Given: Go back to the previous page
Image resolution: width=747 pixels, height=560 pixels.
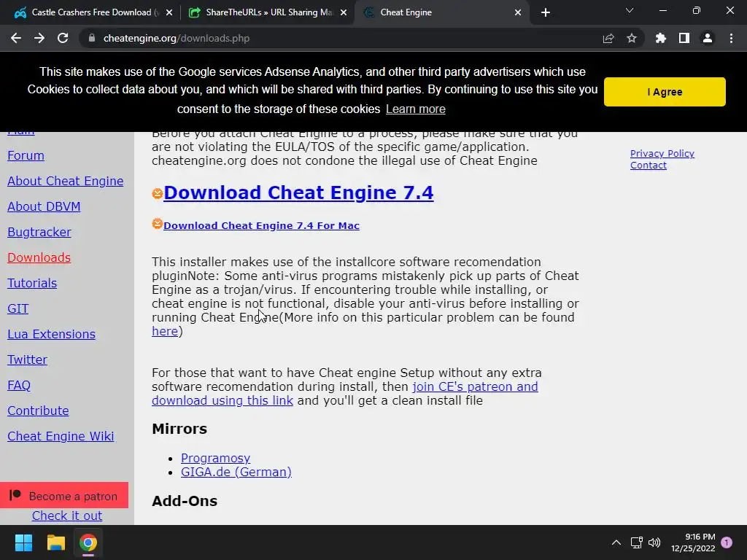Looking at the screenshot, I should (x=16, y=38).
